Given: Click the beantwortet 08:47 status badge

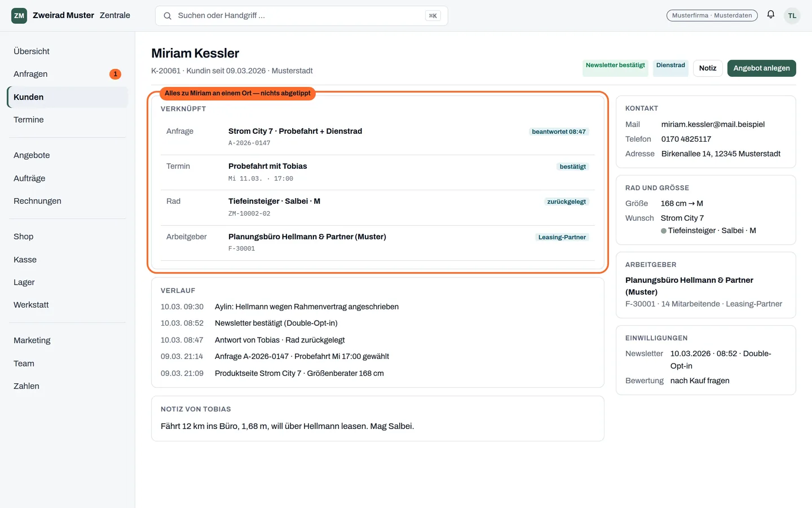Looking at the screenshot, I should [559, 132].
